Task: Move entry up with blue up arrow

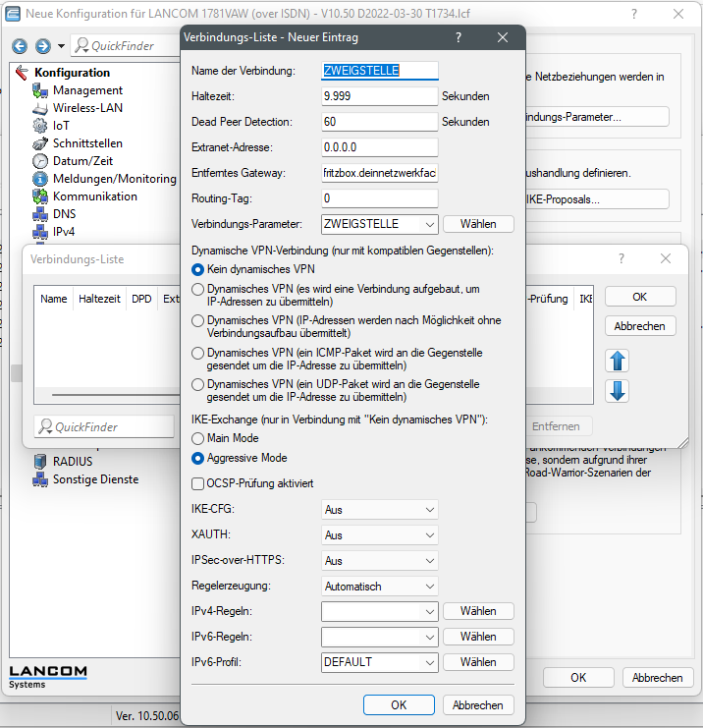Action: pyautogui.click(x=618, y=361)
